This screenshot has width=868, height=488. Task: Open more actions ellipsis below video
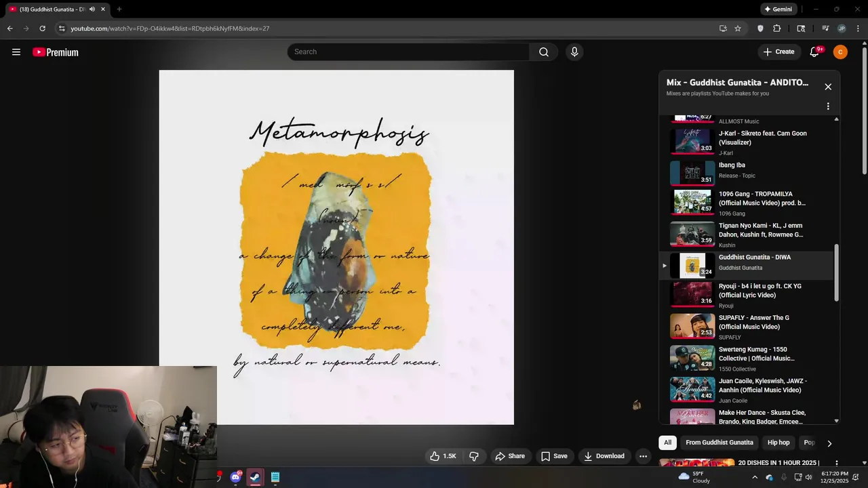point(643,456)
